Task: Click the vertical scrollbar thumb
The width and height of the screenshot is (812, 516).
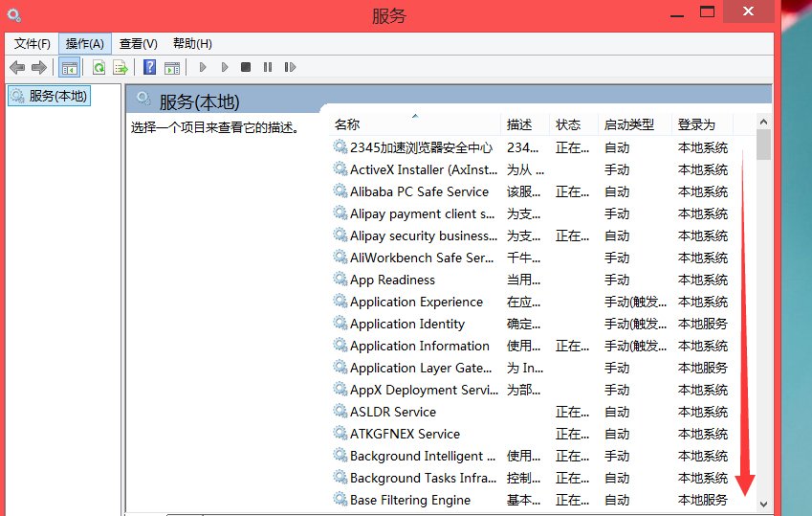Action: coord(763,145)
